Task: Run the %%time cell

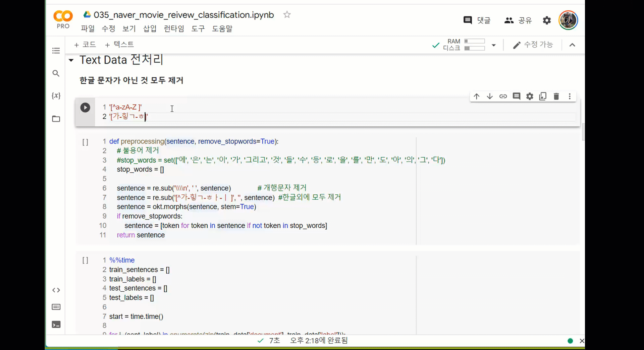Action: [85, 260]
